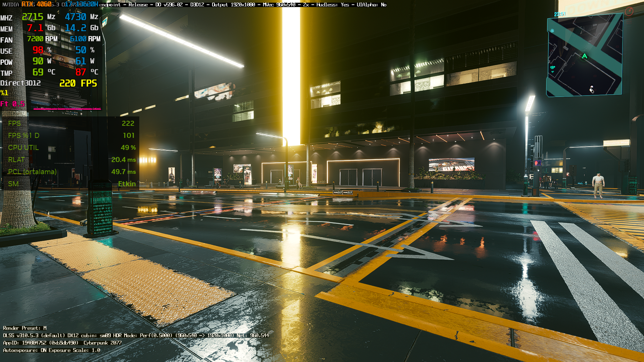Screen dimensions: 644x362
Task: Click the red compass icon above the minimap
Action: (x=629, y=11)
